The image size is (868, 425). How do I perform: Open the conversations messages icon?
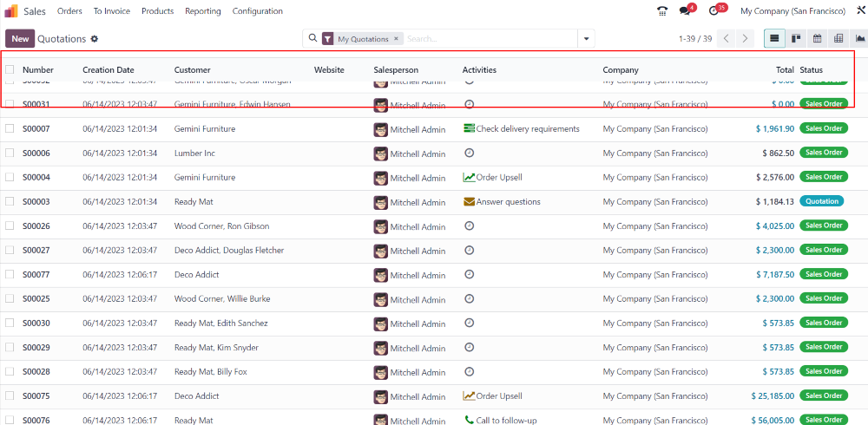(x=686, y=11)
